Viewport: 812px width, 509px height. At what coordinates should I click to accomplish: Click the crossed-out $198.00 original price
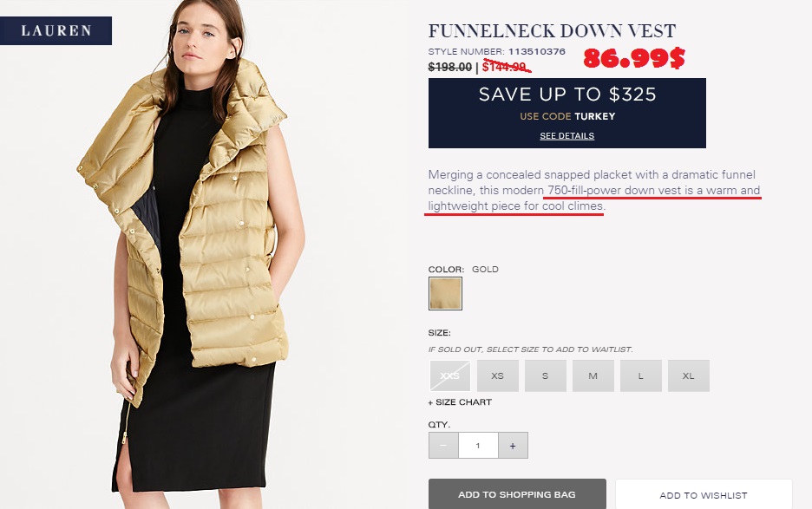[449, 67]
